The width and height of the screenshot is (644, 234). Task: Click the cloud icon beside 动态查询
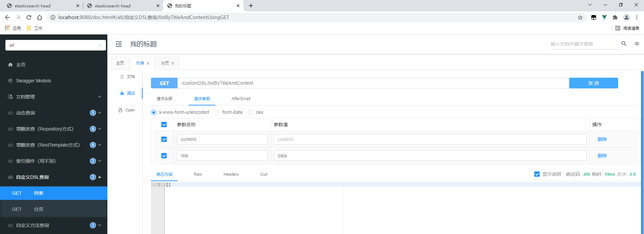point(10,113)
